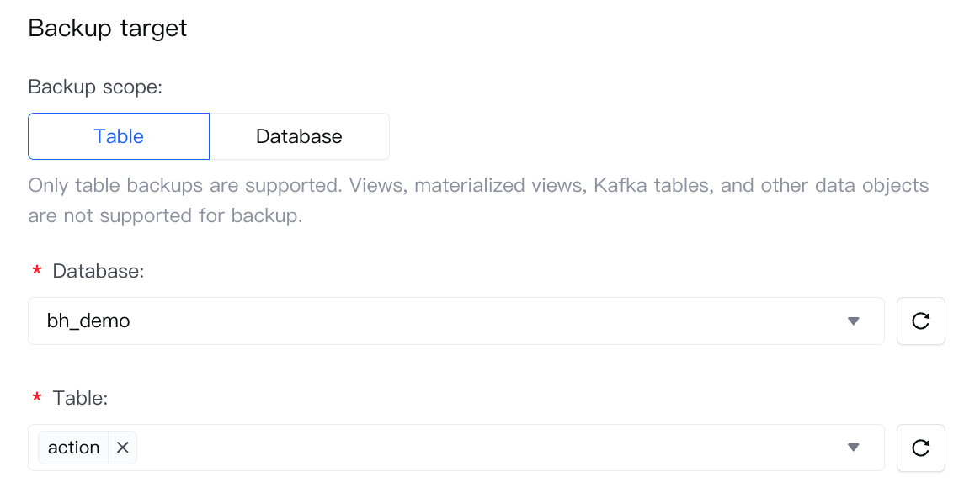Click the 'action' tag in Table field

click(x=73, y=448)
